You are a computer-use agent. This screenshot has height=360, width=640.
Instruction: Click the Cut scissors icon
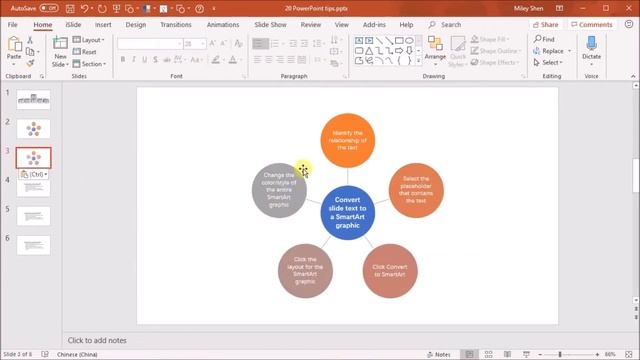click(x=30, y=40)
